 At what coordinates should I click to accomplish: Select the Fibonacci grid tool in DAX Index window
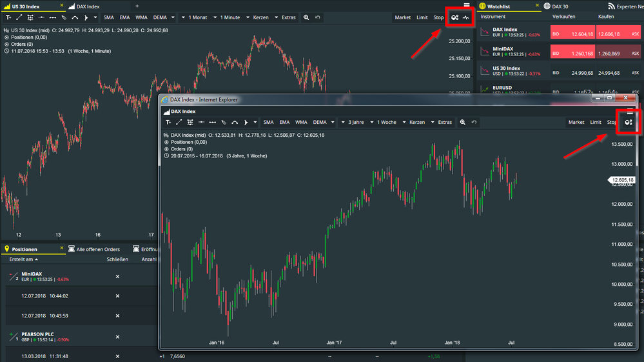[x=190, y=123]
